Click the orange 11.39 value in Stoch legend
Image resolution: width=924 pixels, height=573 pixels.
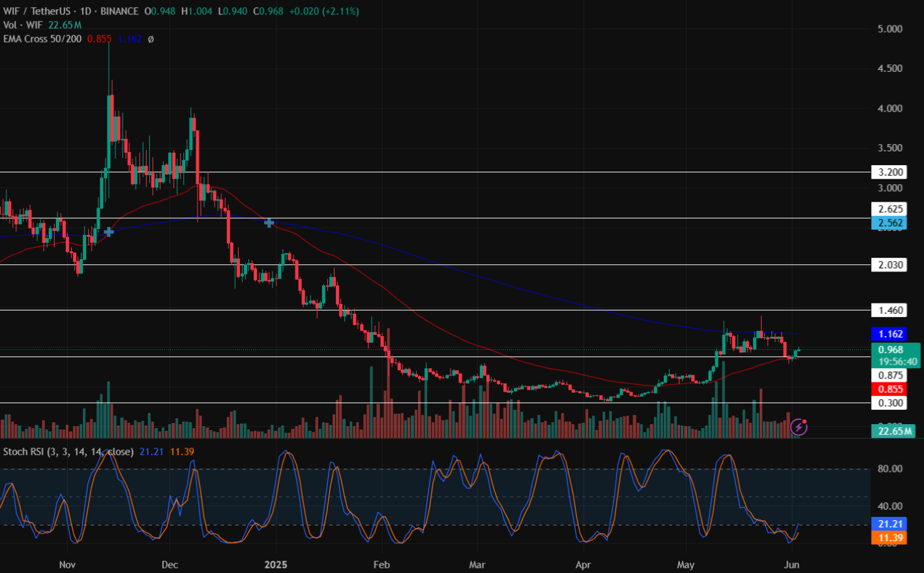182,452
